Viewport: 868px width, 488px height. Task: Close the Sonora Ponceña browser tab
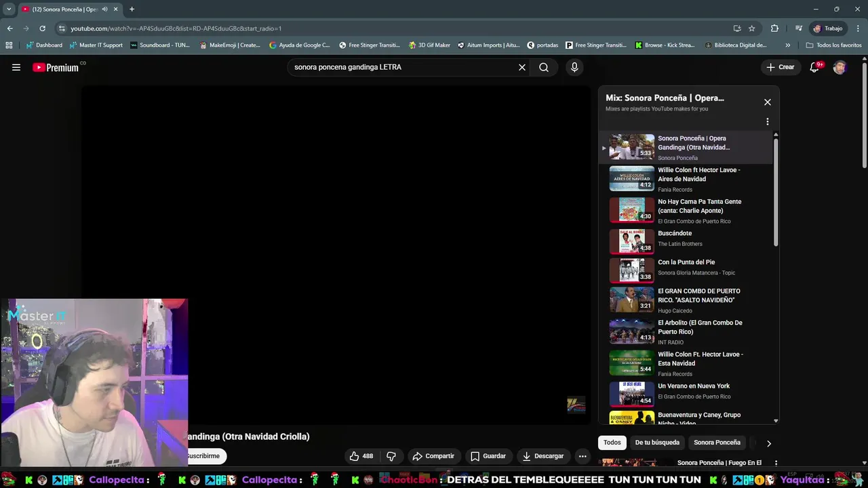[116, 9]
